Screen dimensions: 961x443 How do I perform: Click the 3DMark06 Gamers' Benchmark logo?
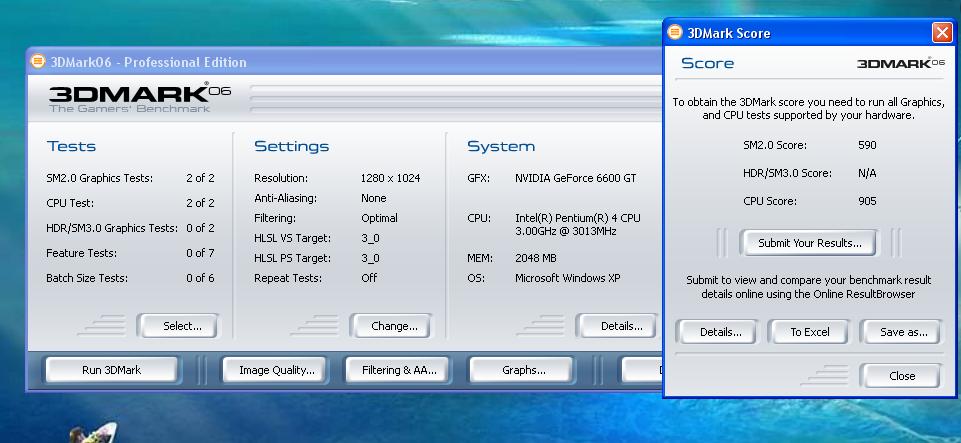140,97
